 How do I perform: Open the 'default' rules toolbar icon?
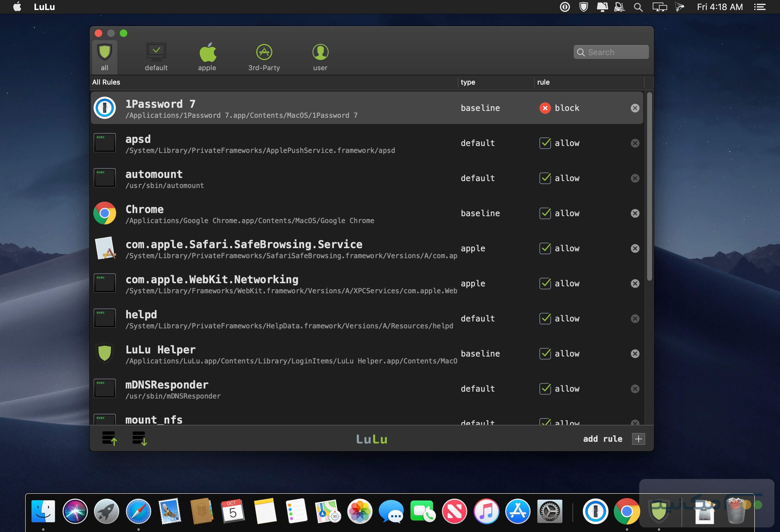(x=156, y=57)
